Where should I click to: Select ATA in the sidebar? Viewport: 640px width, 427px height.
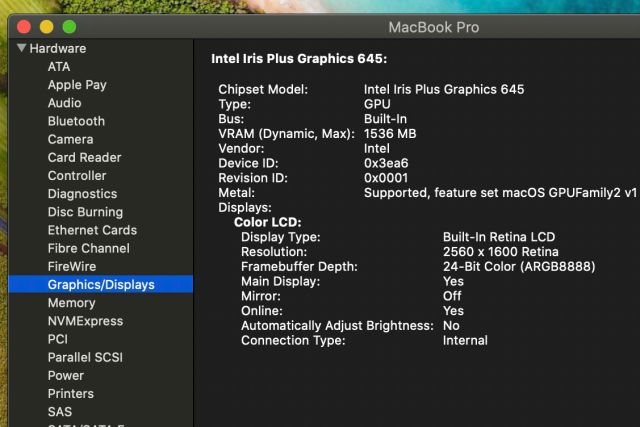[x=59, y=67]
